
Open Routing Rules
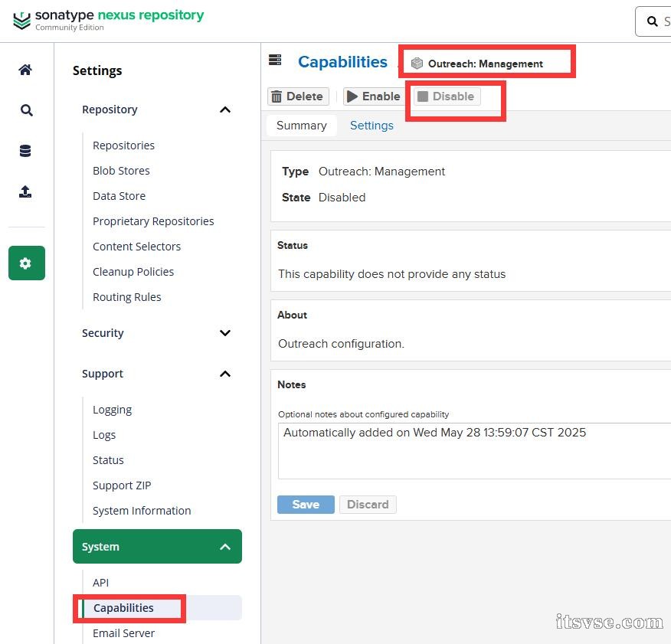(x=126, y=297)
